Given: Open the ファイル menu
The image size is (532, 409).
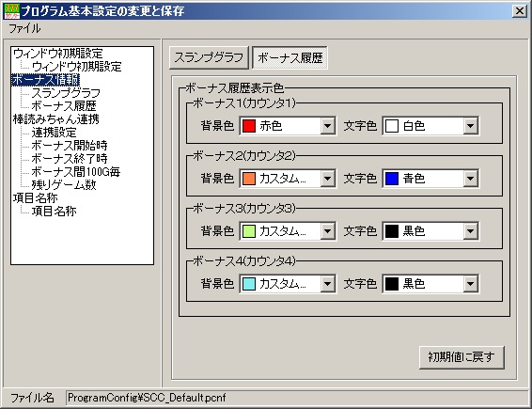Looking at the screenshot, I should [x=24, y=28].
